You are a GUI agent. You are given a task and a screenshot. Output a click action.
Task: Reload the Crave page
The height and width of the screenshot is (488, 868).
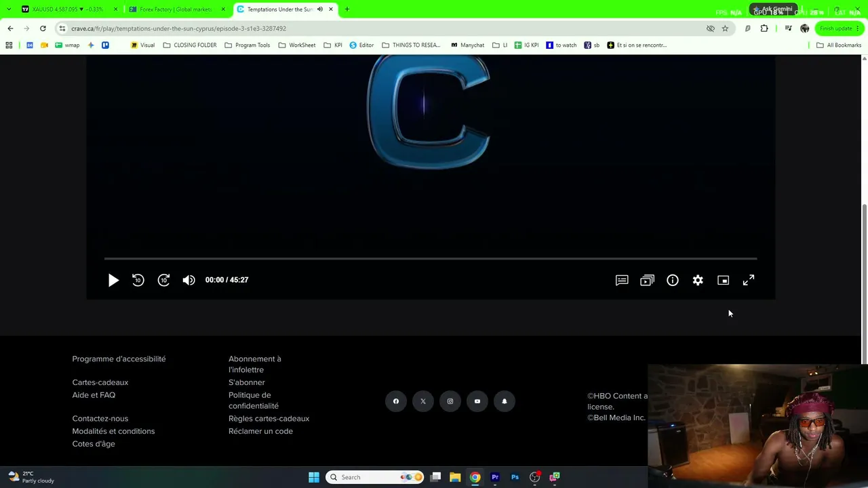click(x=43, y=28)
